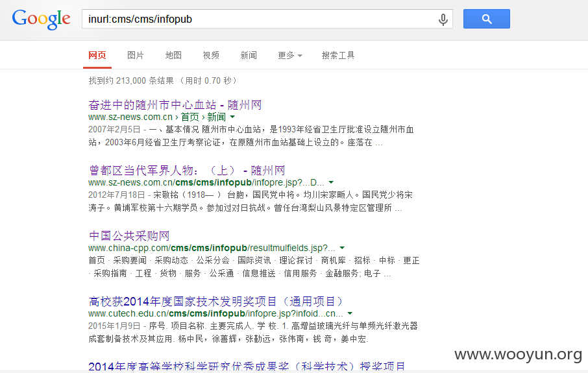Expand arrow beside cutech.edu.cn URL
The width and height of the screenshot is (588, 373).
point(350,313)
